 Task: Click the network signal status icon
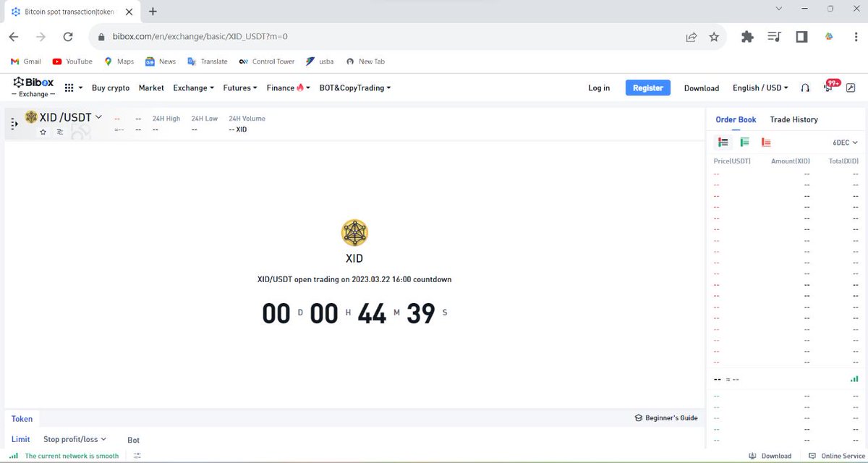pyautogui.click(x=14, y=456)
